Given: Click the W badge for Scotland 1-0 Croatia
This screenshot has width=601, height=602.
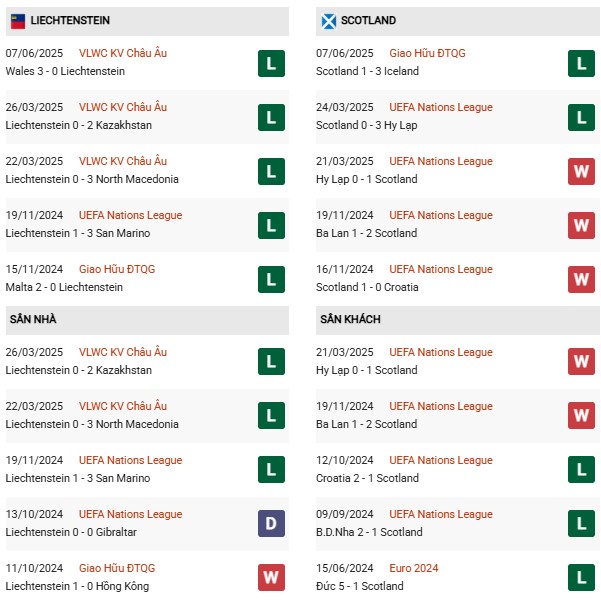Looking at the screenshot, I should (581, 279).
